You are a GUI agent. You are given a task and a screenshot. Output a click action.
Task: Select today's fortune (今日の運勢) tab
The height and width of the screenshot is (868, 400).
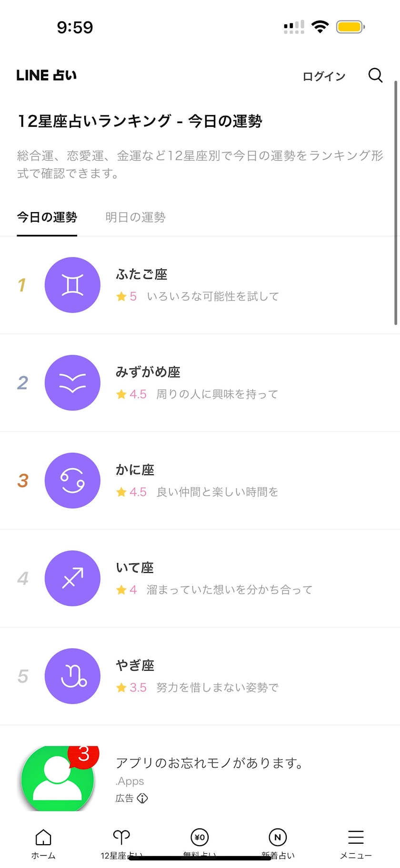point(47,217)
